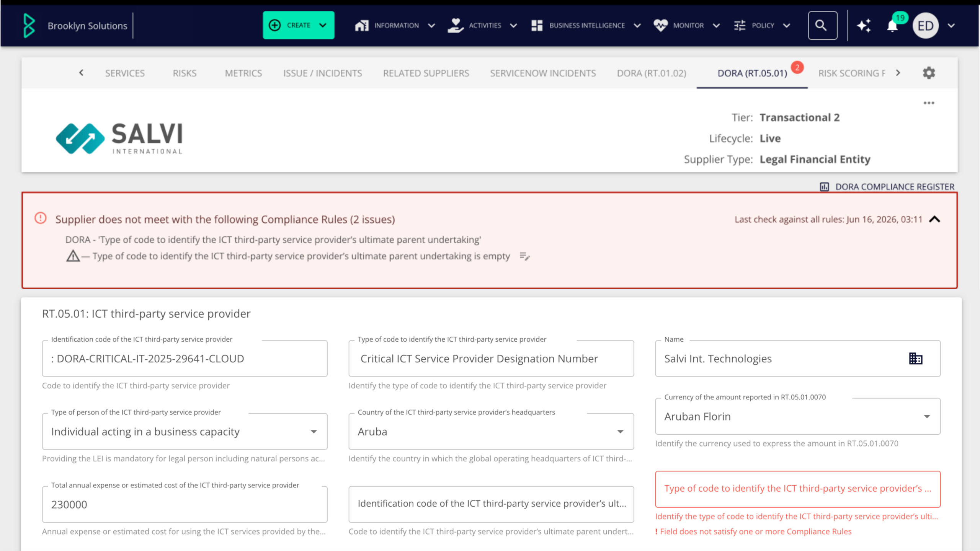Open the Issue / Incidents tab
The image size is (980, 551).
pos(323,73)
